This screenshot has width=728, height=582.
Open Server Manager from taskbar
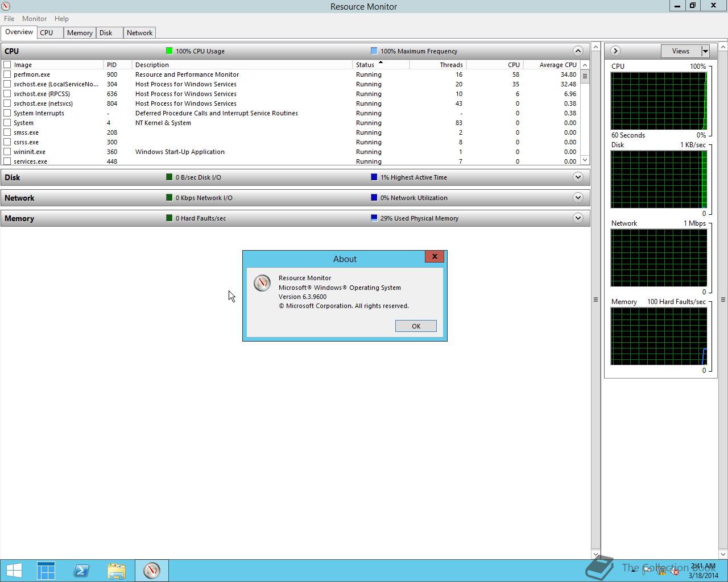click(46, 571)
